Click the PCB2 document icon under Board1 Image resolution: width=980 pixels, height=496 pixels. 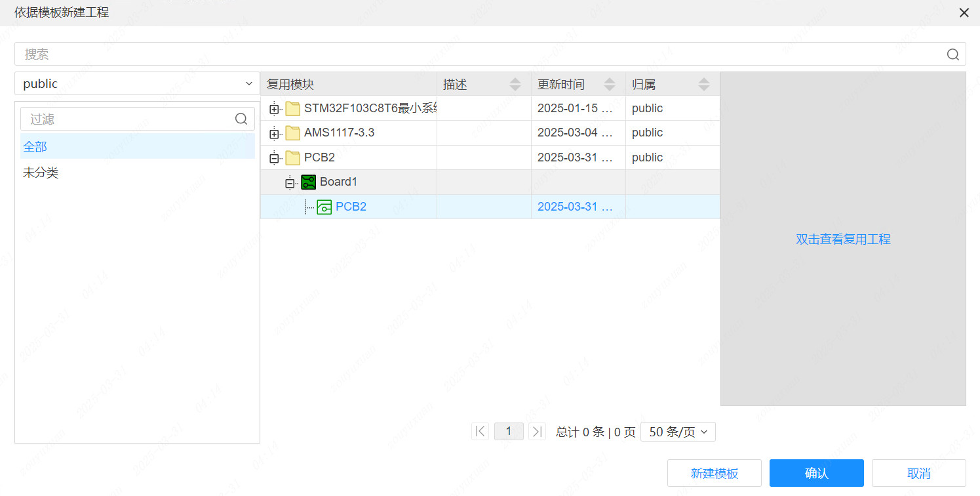[x=324, y=207]
